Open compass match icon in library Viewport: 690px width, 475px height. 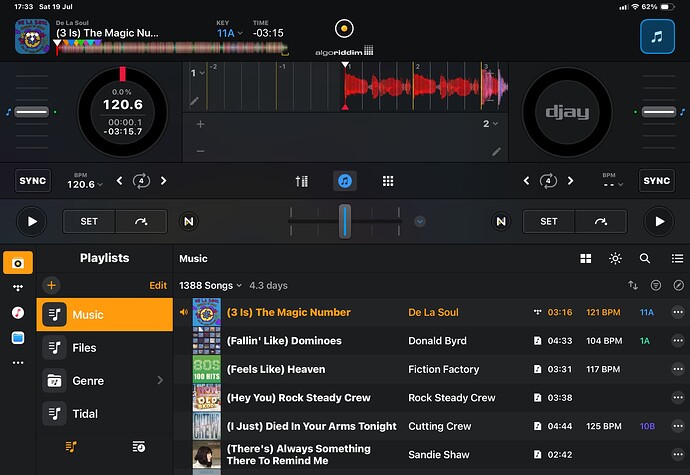678,285
